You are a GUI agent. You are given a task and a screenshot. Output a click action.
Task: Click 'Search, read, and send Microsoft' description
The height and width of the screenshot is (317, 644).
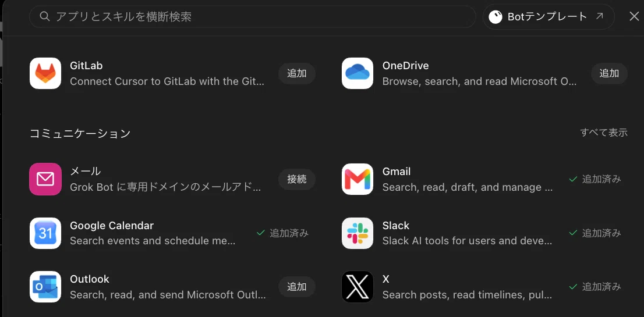click(x=168, y=295)
